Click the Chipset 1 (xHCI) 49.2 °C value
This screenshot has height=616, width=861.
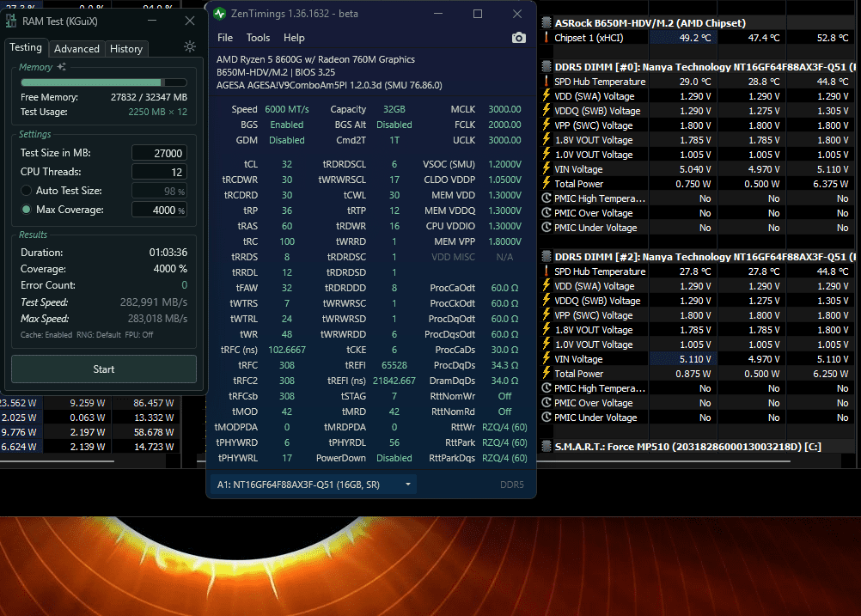(x=694, y=38)
